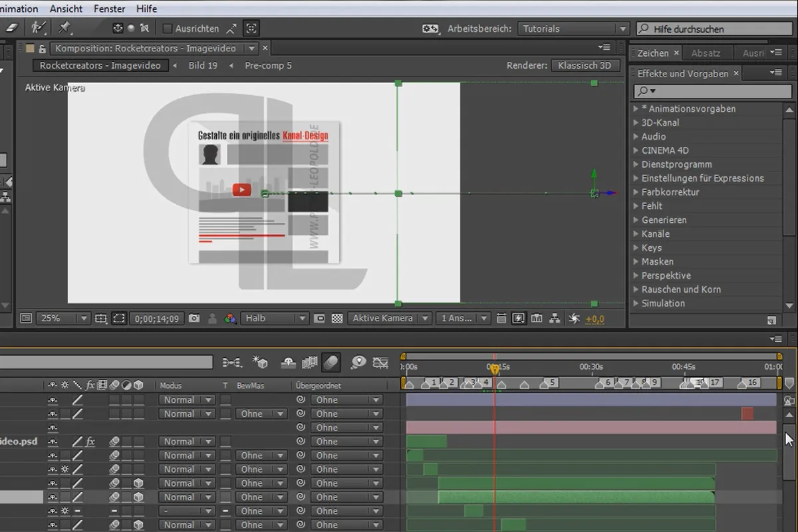
Task: Toggle collapse transformations on highlighted layer
Action: click(x=65, y=497)
